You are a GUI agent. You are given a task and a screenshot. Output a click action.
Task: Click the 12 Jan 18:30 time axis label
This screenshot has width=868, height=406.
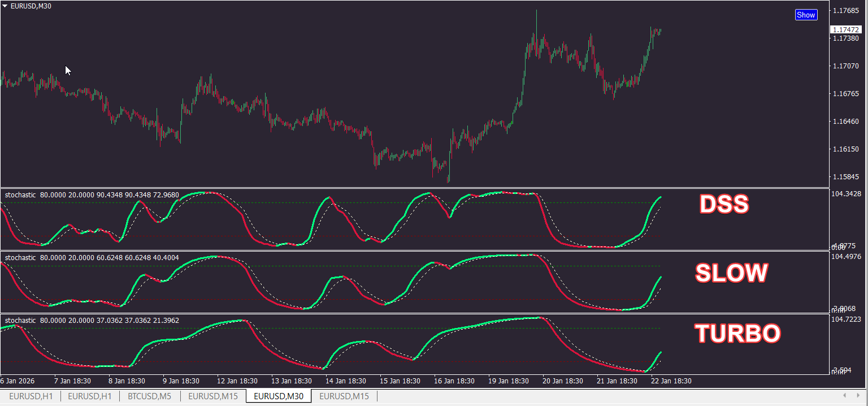coord(237,381)
